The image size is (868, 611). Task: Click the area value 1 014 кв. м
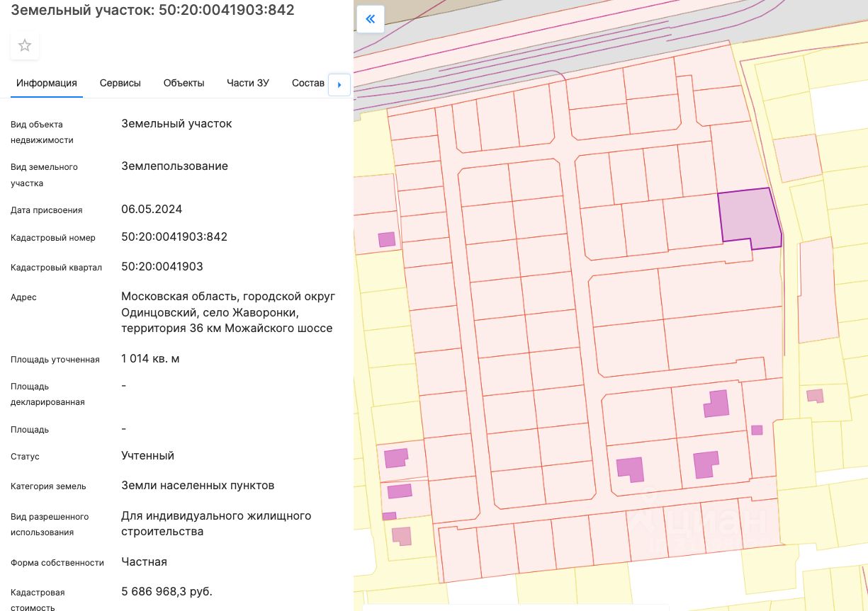coord(150,358)
